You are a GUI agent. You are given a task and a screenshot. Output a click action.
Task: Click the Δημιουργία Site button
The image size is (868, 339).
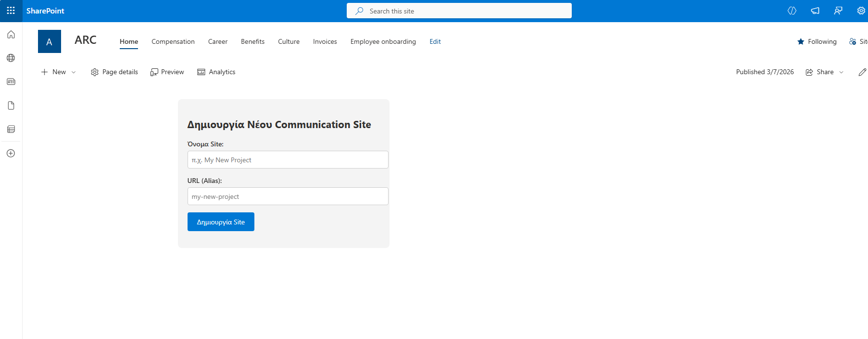point(221,222)
